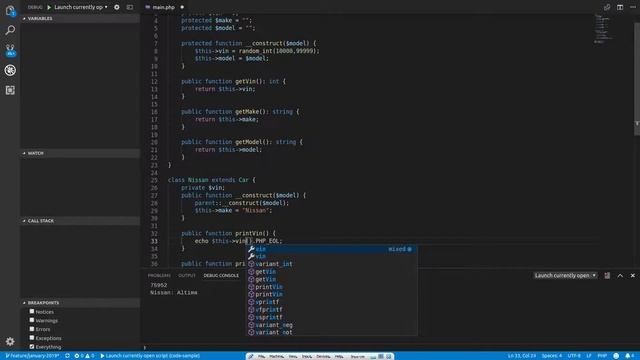Change language mode PHP in status bar
The image size is (640, 360).
tap(602, 356)
